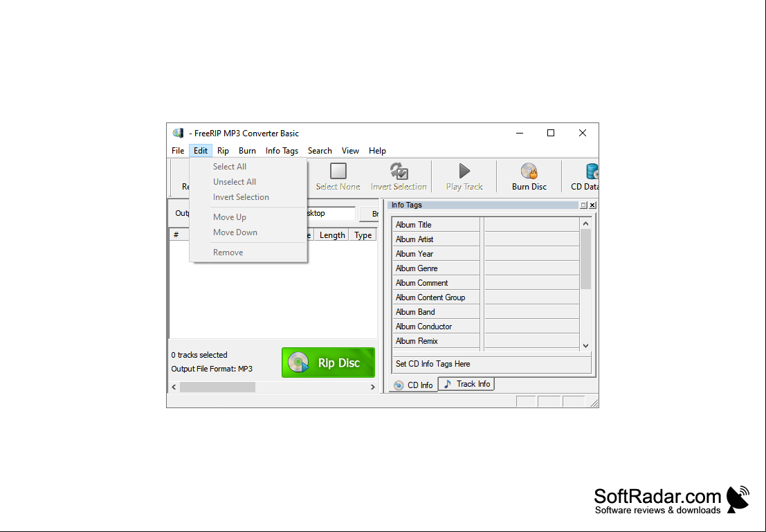
Task: Click the Album Band value field
Action: 532,312
